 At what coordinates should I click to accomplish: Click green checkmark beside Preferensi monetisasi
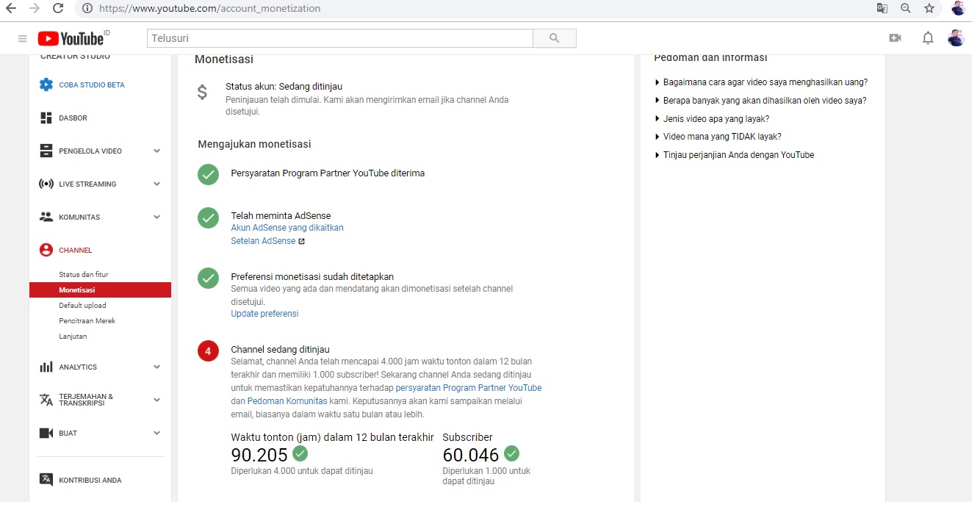(x=209, y=278)
